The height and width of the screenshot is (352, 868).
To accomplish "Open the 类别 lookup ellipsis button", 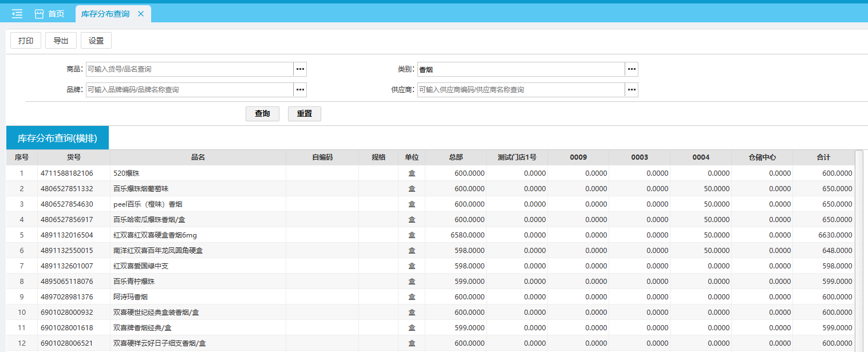I will click(632, 69).
